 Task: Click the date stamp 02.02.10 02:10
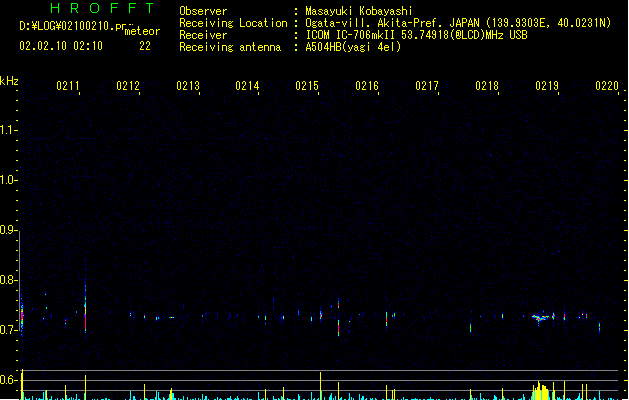(61, 46)
